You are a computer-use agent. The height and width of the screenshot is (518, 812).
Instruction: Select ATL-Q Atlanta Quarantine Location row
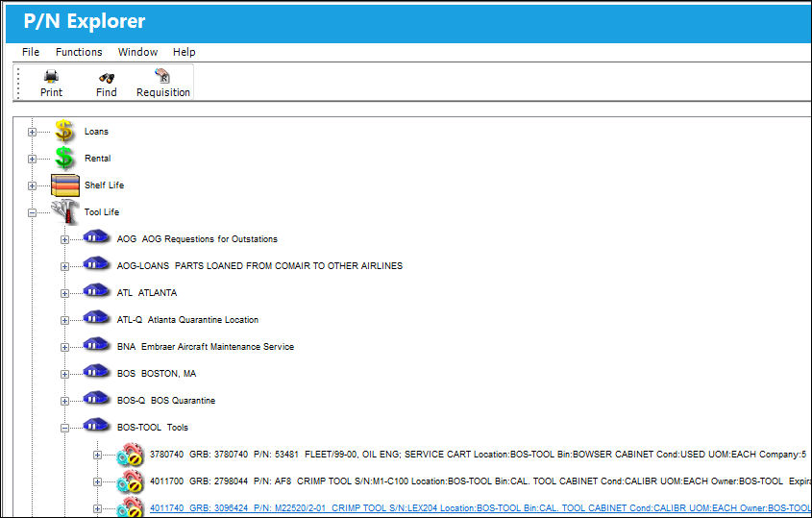point(187,320)
